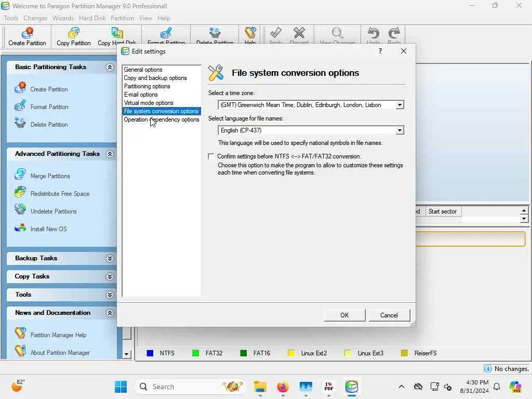532x399 pixels.
Task: Select General options in settings list
Action: [143, 70]
